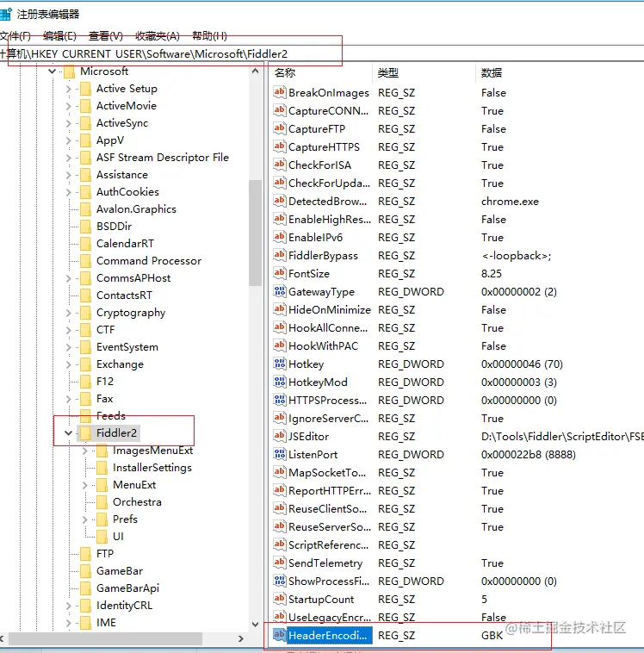Click the FTP folder icon
Viewport: 644px width, 653px height.
coord(85,554)
